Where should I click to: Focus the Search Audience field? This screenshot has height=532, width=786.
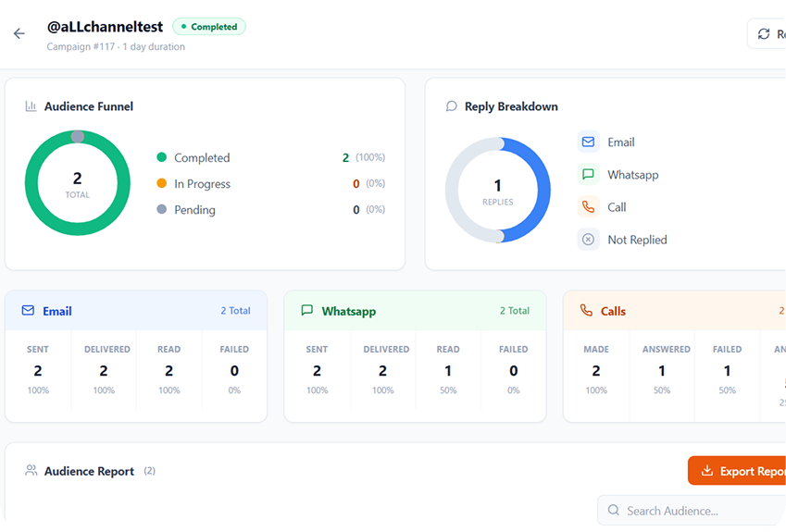click(x=692, y=511)
